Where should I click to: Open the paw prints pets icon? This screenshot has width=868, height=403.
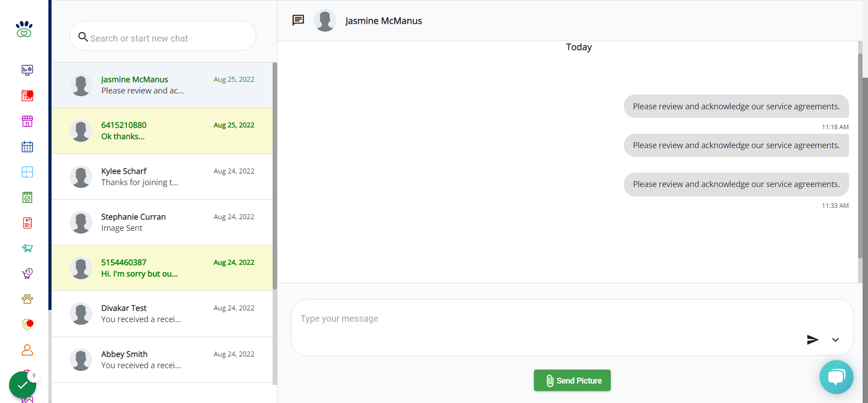[27, 299]
